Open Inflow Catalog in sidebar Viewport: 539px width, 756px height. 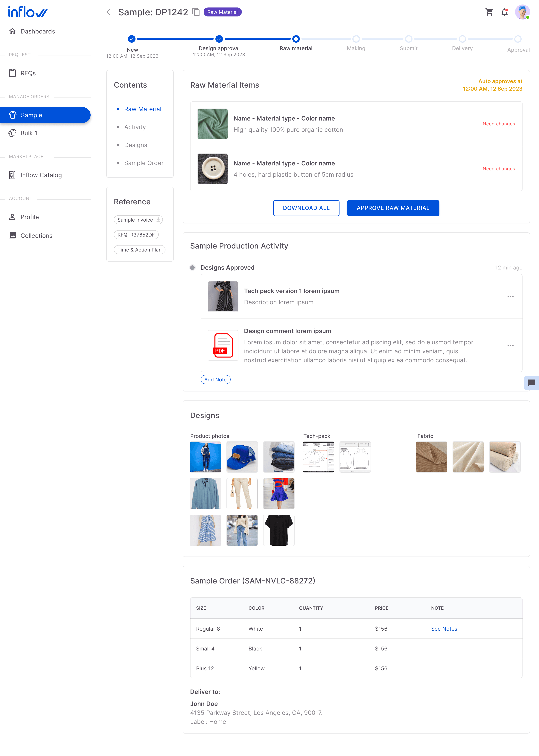(x=41, y=175)
